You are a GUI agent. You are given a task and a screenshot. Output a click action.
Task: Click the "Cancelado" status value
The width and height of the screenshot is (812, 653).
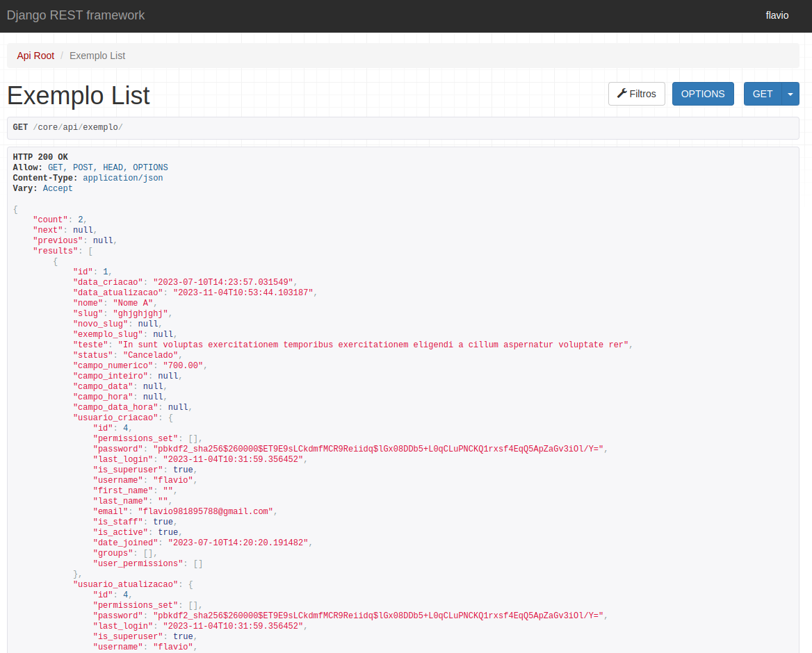(x=151, y=355)
